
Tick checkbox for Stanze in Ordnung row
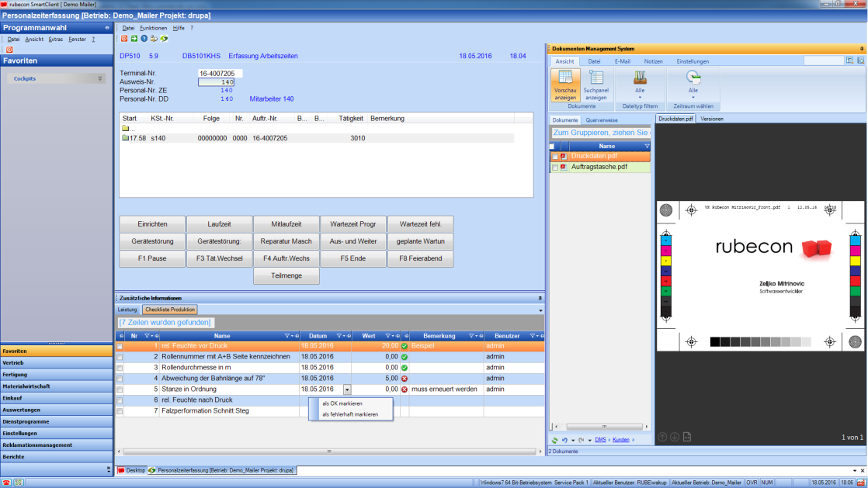coord(120,389)
